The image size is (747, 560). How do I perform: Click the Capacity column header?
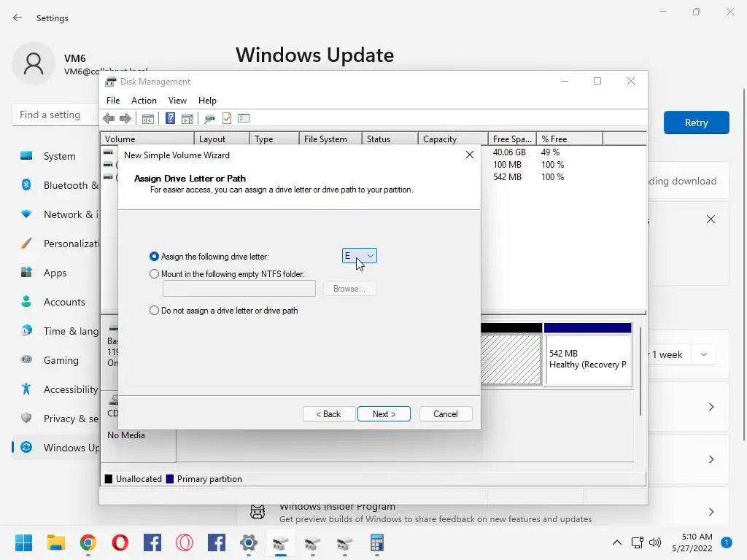pyautogui.click(x=453, y=139)
